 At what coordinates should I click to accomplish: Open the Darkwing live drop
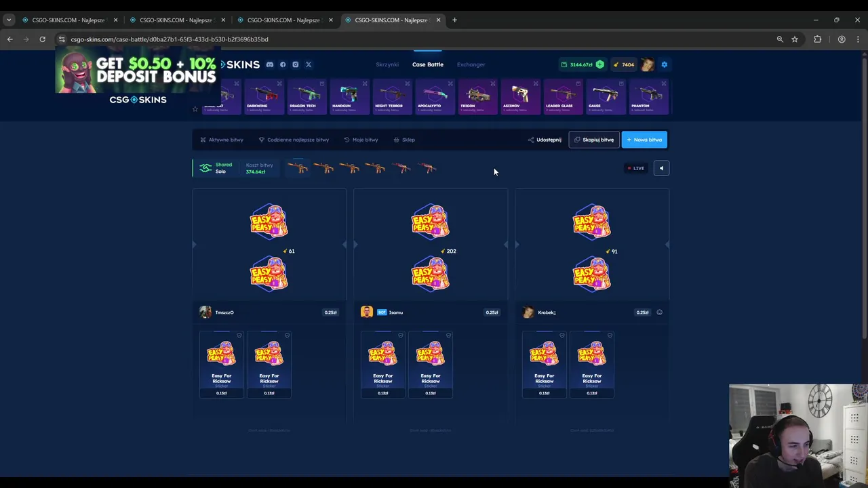[264, 96]
